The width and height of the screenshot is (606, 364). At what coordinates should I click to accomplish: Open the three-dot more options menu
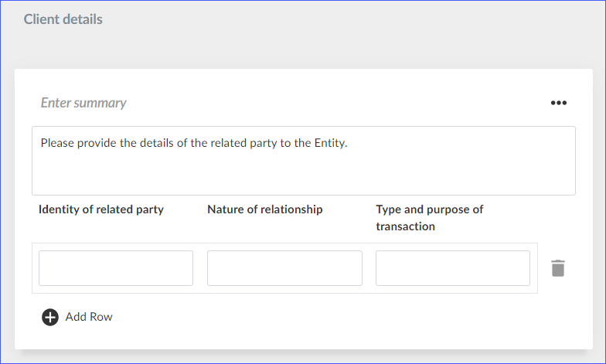tap(558, 103)
